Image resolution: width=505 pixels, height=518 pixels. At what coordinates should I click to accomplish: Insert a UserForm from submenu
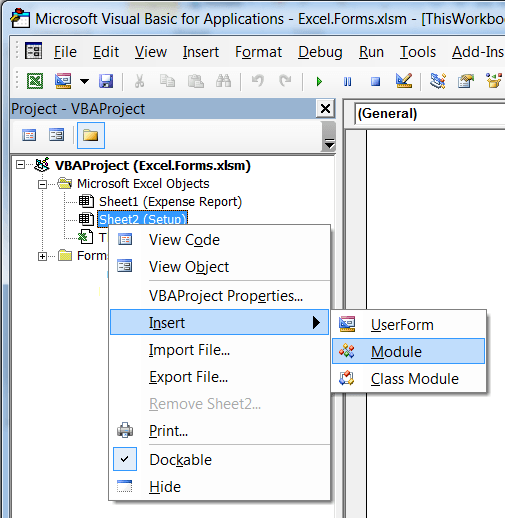click(x=408, y=324)
